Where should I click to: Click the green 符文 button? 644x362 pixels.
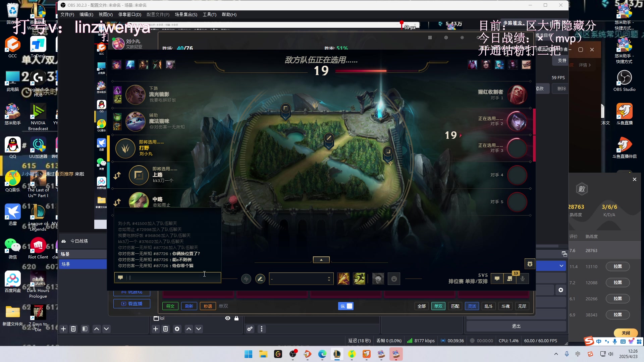coord(170,306)
